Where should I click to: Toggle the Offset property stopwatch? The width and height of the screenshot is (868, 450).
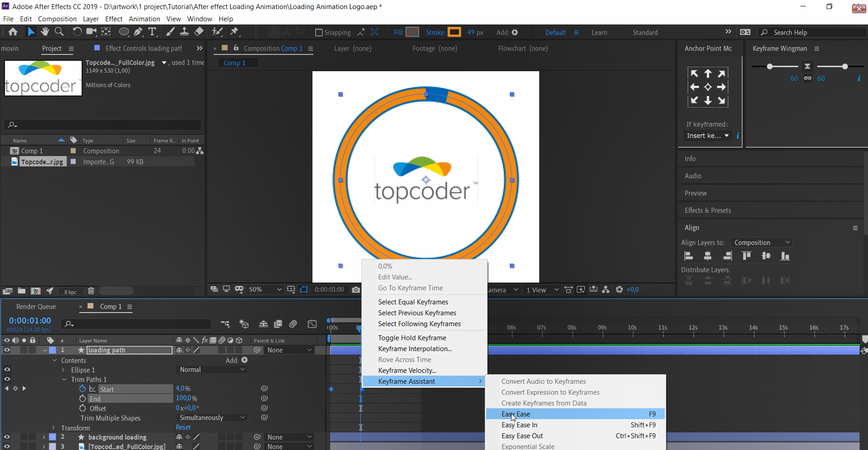click(83, 408)
